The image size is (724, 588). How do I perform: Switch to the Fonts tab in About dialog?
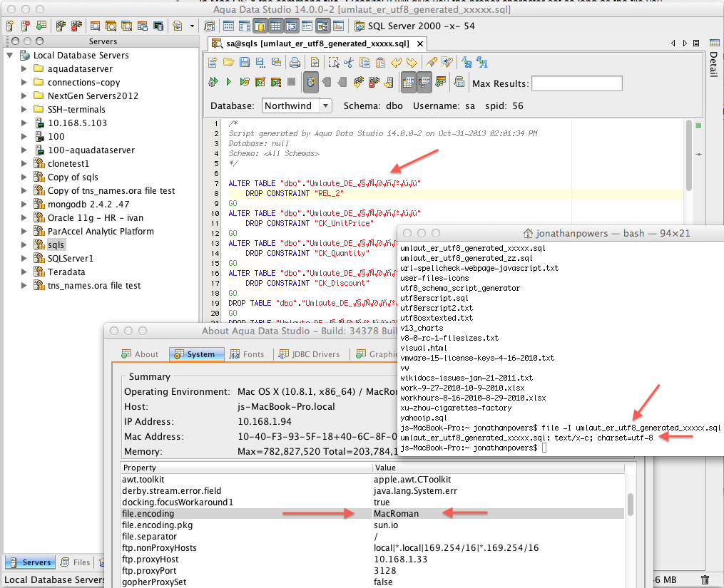click(247, 354)
